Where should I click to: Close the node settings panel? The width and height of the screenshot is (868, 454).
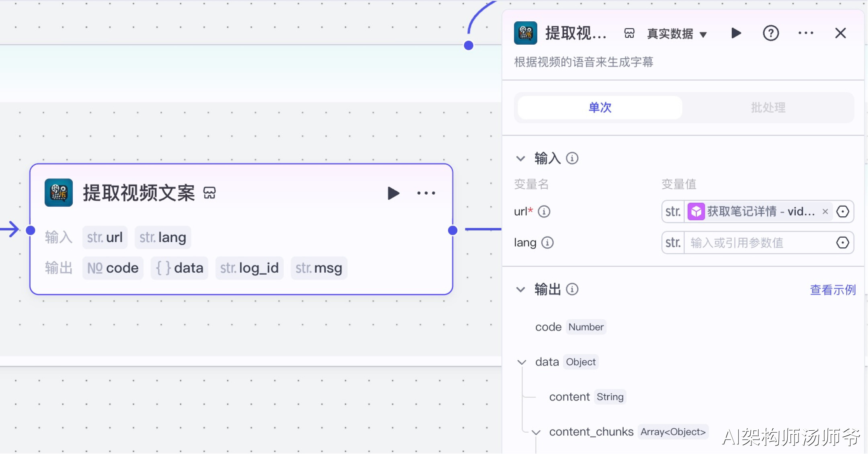[840, 33]
